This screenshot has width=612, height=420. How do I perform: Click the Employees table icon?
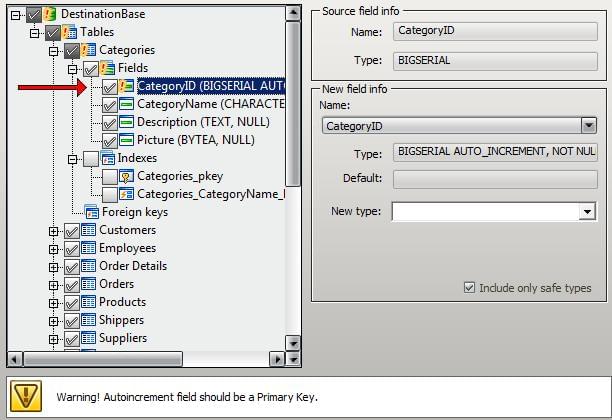(x=88, y=248)
